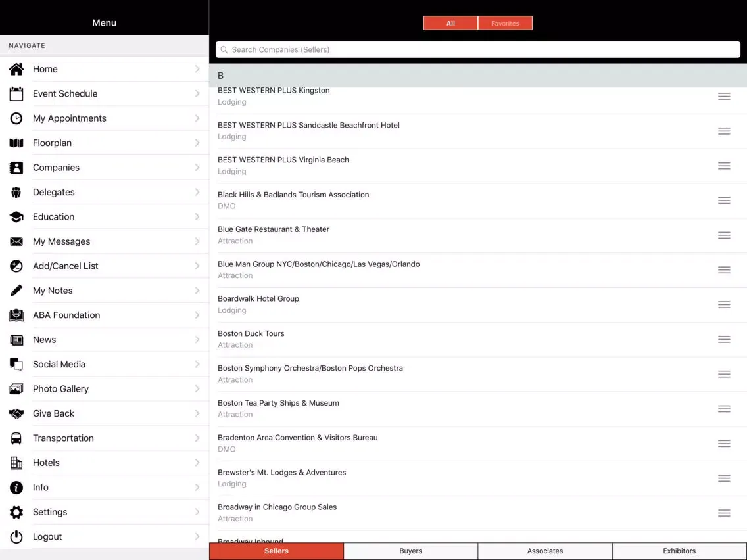Screen dimensions: 747x560
Task: Click the Give Back handshake icon
Action: pos(16,414)
